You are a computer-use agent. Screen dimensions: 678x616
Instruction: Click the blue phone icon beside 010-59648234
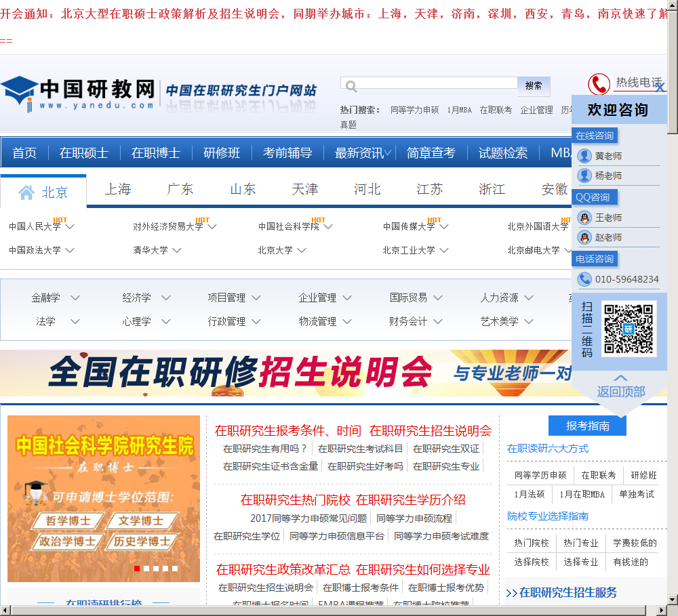click(584, 279)
